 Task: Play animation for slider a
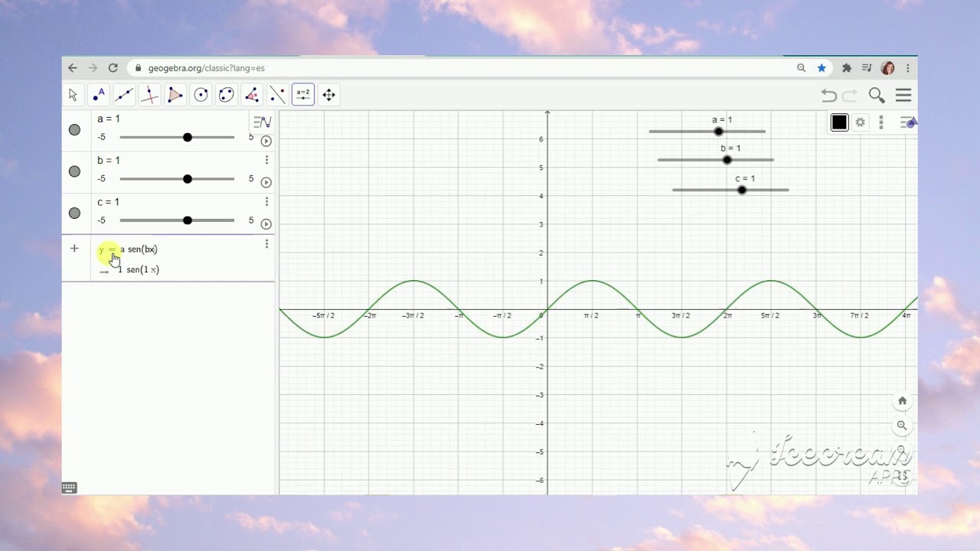point(266,141)
